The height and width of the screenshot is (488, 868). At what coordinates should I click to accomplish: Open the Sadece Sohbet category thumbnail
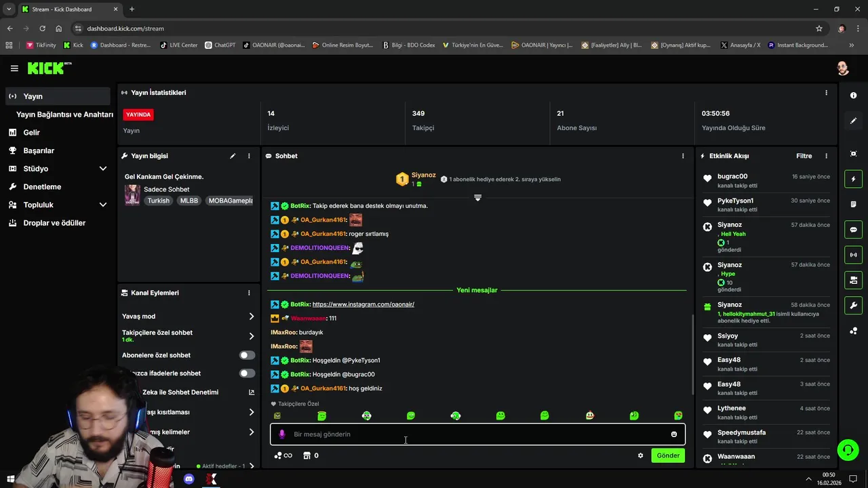(x=132, y=195)
